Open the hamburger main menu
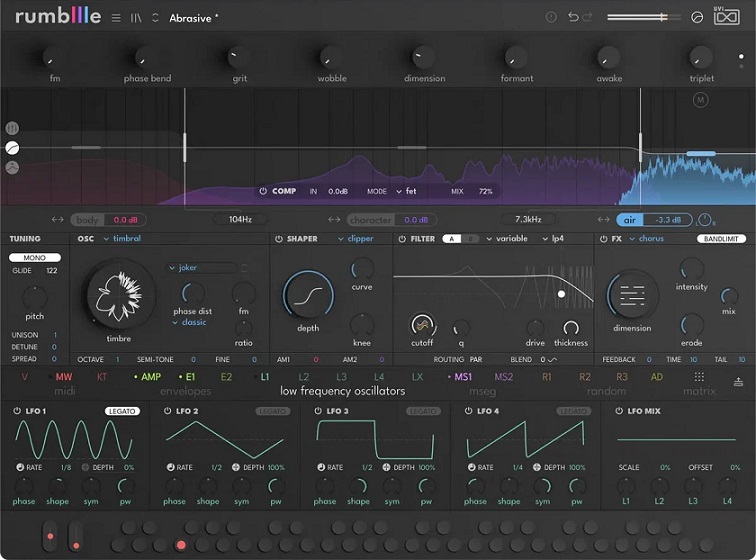756x560 pixels. pyautogui.click(x=116, y=18)
